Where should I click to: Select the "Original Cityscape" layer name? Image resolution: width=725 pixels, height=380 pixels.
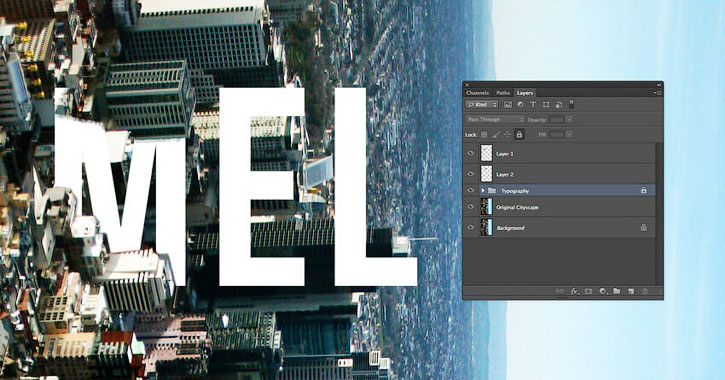(517, 208)
